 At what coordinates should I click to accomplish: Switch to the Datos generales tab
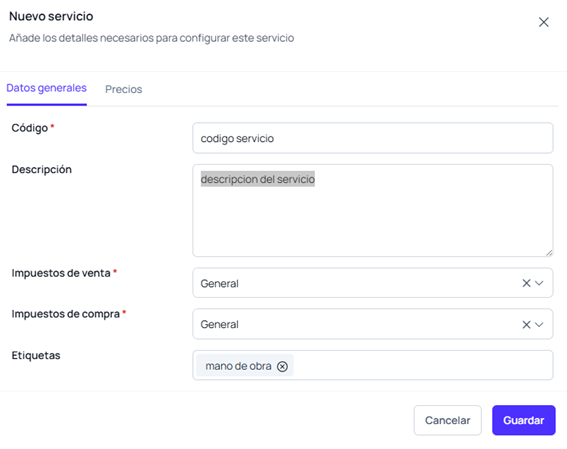pos(47,88)
